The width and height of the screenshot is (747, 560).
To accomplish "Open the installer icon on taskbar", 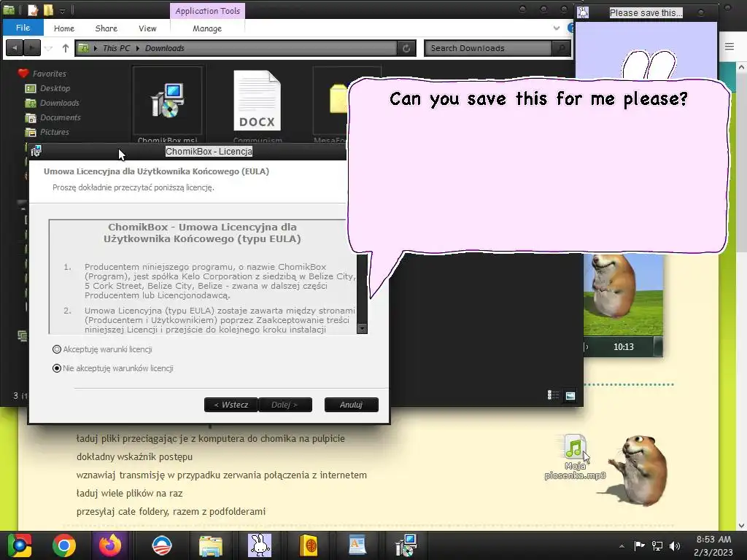I will click(x=407, y=545).
